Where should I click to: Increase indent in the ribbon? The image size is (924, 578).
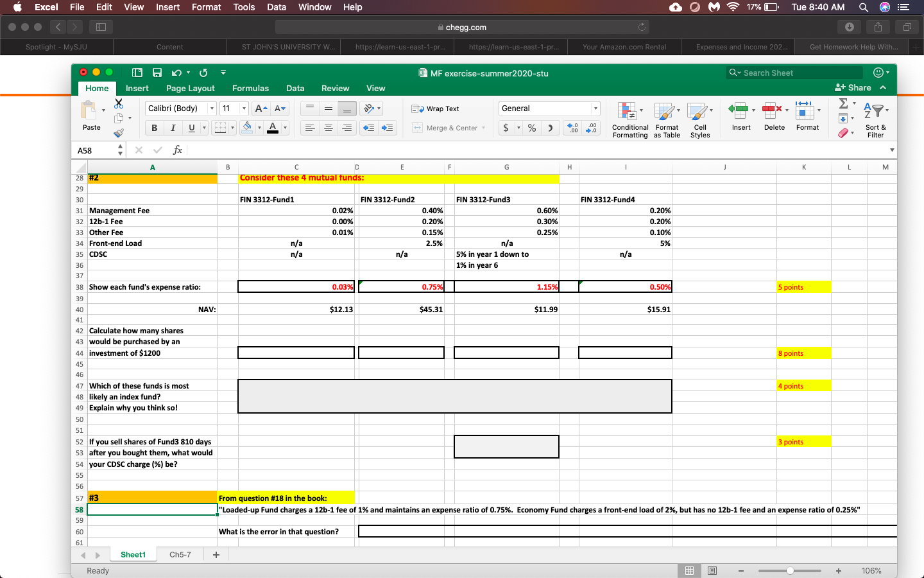[x=388, y=128]
